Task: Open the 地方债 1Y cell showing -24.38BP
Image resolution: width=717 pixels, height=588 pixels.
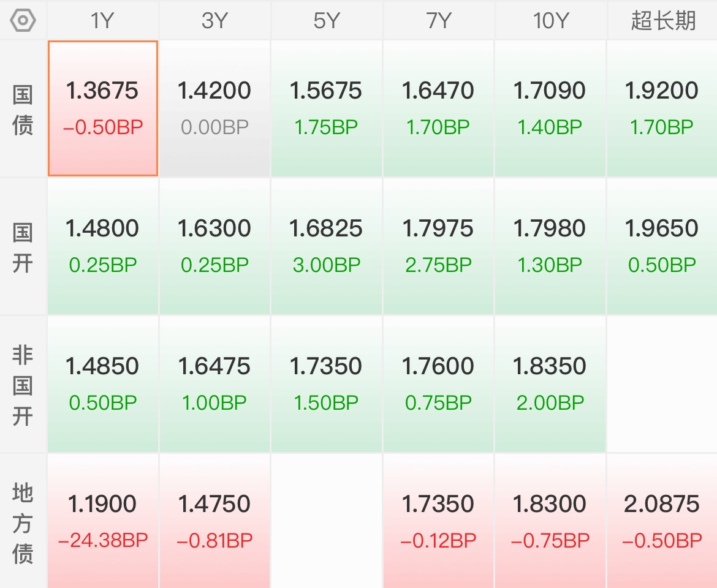Action: [x=103, y=521]
